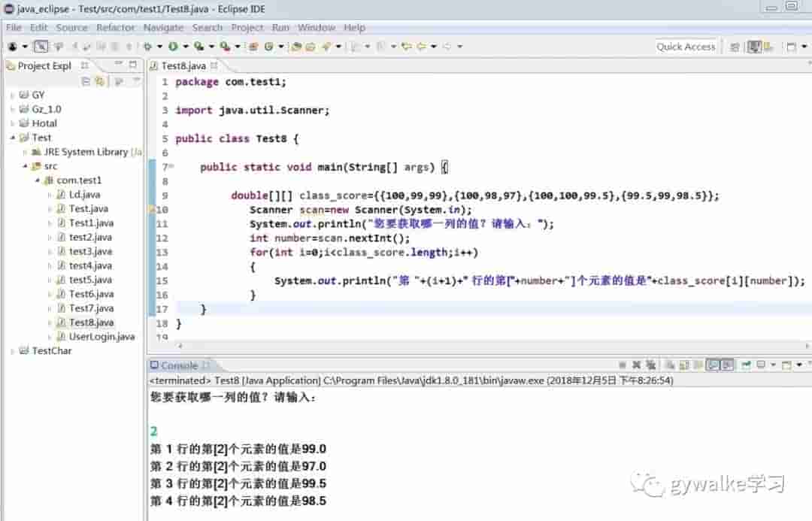Toggle Show Console on Standard Out
The image size is (812, 521).
tap(713, 365)
